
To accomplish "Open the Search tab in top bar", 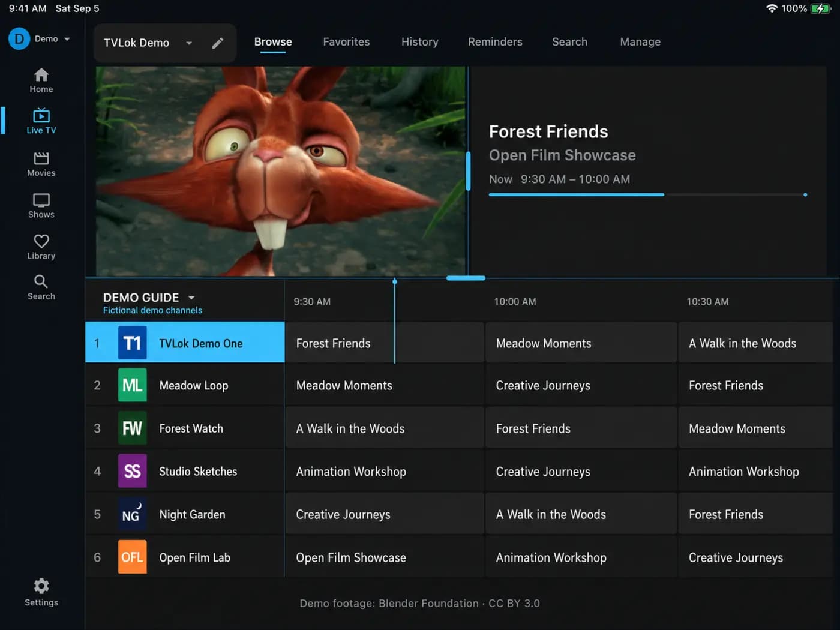I will tap(569, 42).
